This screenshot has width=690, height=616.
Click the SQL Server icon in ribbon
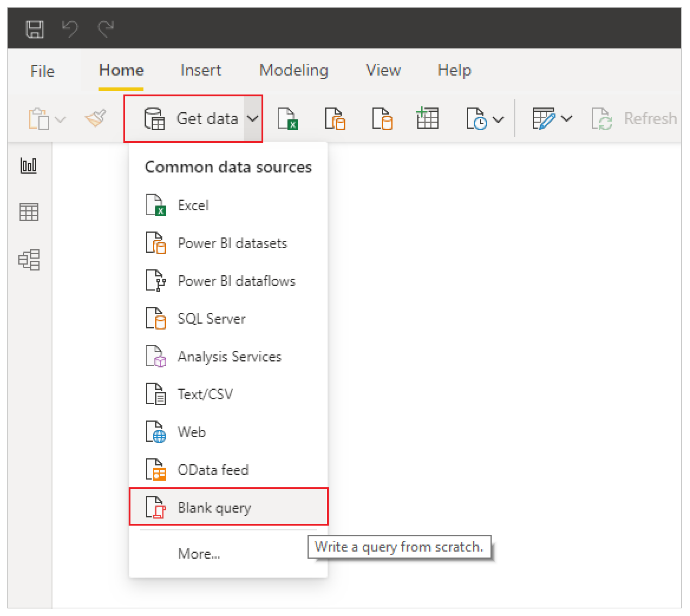pos(382,119)
